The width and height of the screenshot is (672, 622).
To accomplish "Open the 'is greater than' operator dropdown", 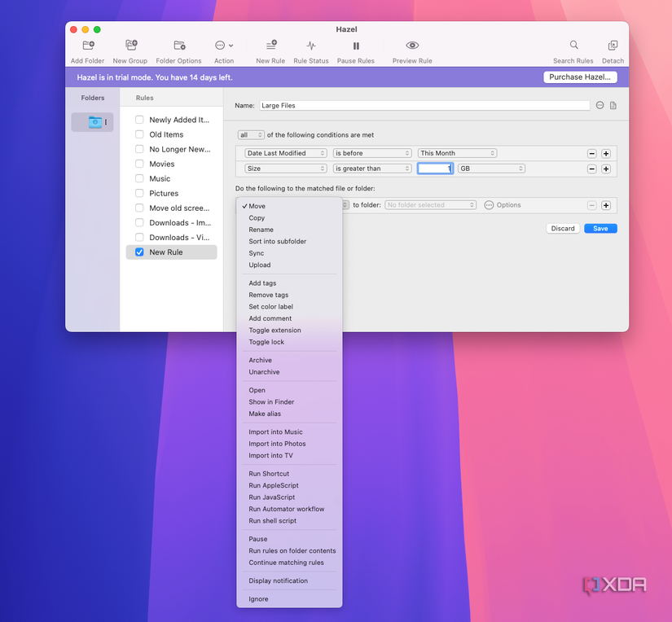I will coord(372,169).
